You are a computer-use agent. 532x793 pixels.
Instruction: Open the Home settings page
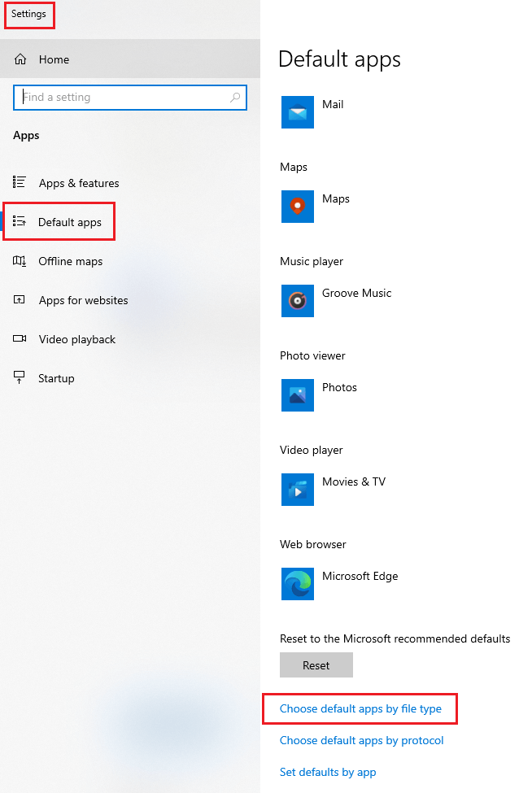130,59
